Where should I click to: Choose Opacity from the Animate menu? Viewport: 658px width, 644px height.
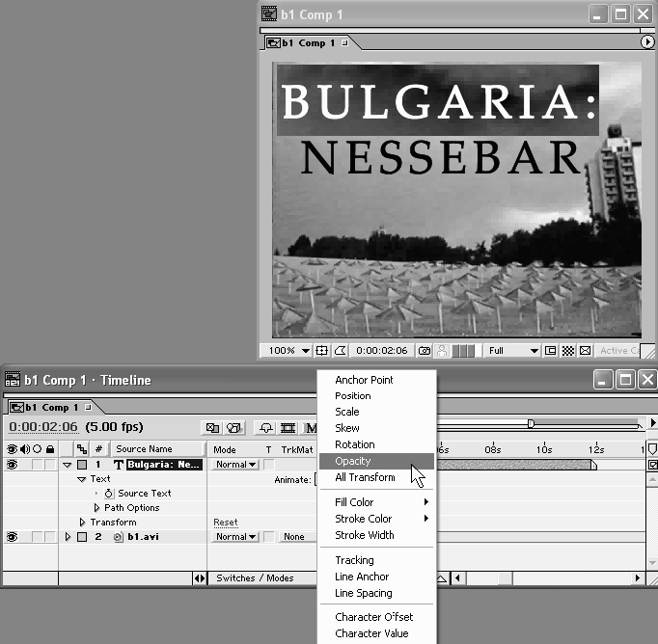[353, 461]
